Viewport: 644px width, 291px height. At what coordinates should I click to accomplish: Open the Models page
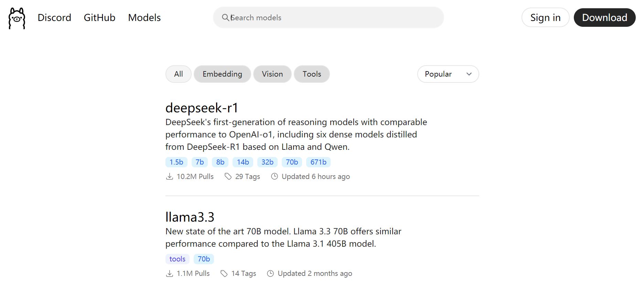coord(144,18)
